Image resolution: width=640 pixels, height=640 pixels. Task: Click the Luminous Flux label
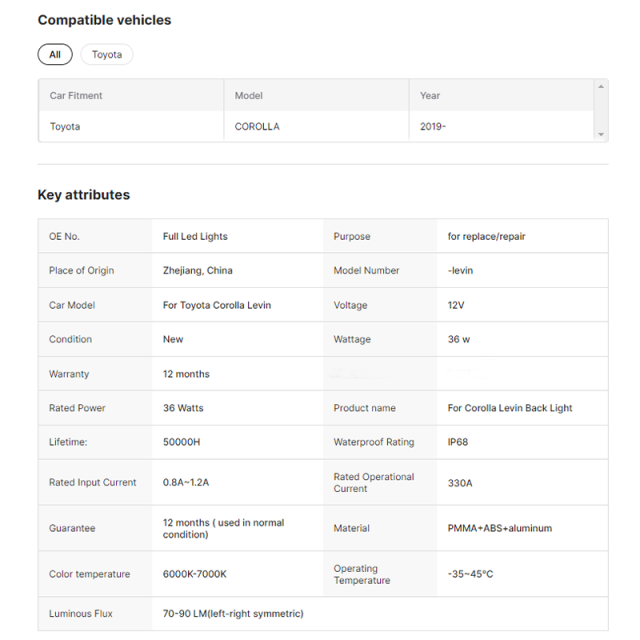(81, 613)
